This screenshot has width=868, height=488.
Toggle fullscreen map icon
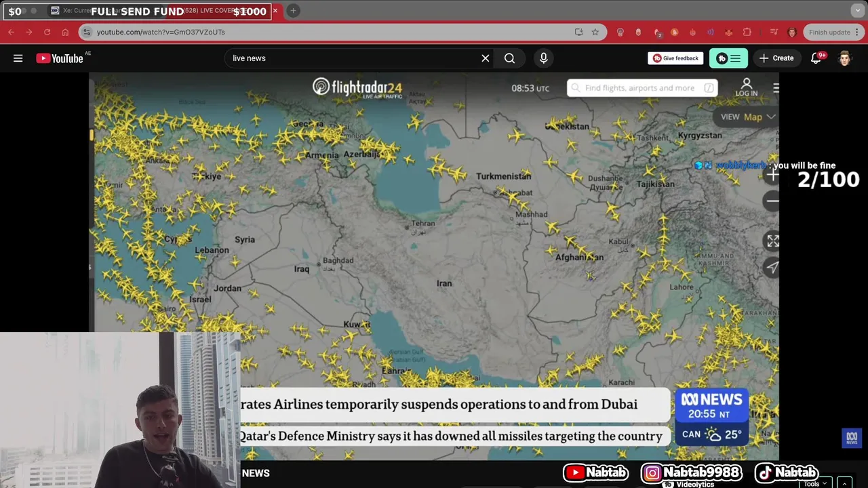click(772, 241)
